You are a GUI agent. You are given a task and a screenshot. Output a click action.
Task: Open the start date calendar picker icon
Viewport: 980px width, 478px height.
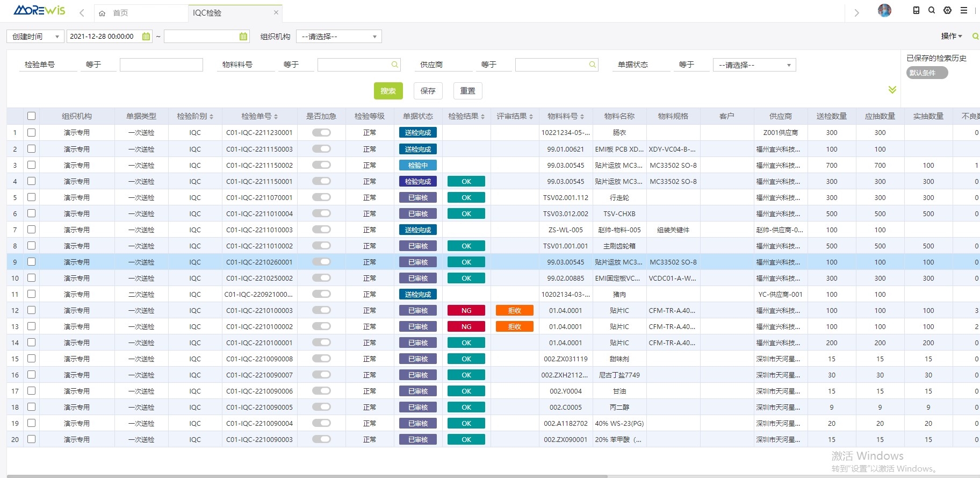point(146,37)
